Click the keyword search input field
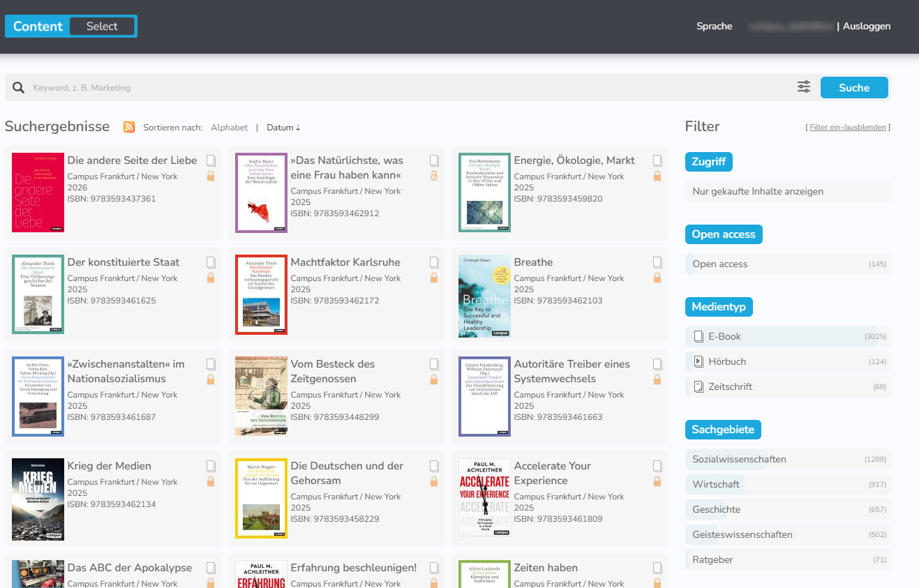919x588 pixels. click(x=279, y=87)
